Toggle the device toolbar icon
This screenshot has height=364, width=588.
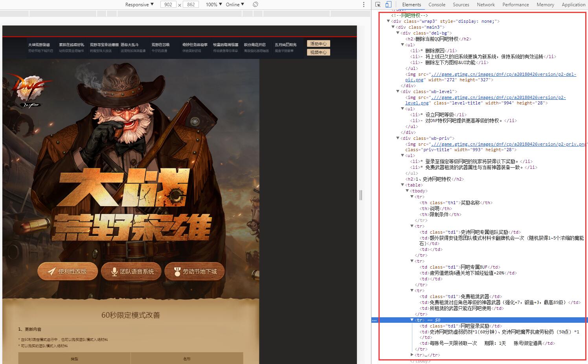click(388, 4)
